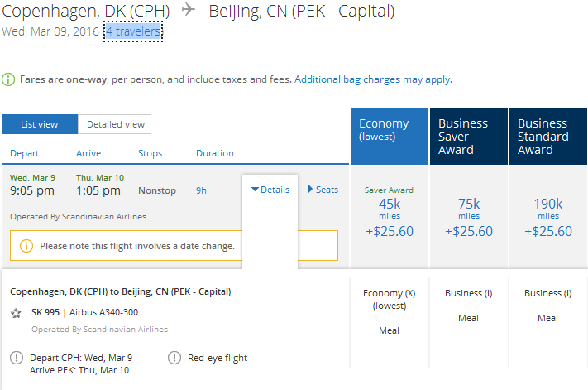Open Additional bag charges may apply link
Image resolution: width=588 pixels, height=390 pixels.
coord(372,79)
